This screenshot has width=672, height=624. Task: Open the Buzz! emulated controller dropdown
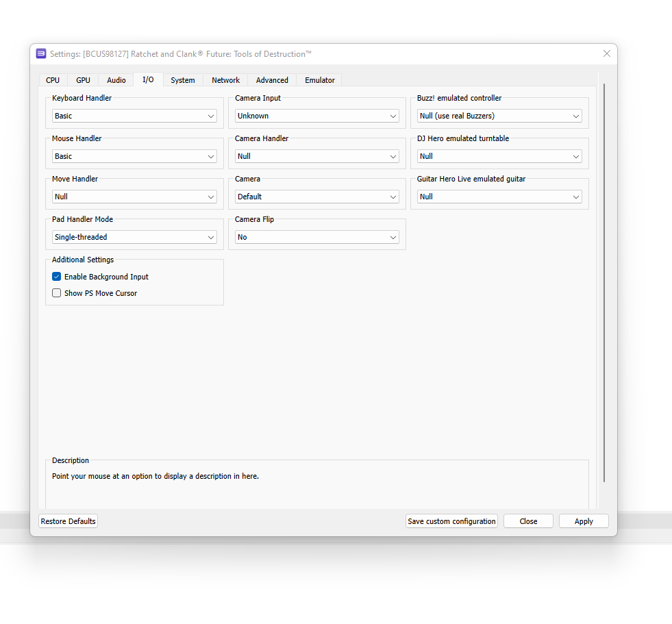coord(499,116)
